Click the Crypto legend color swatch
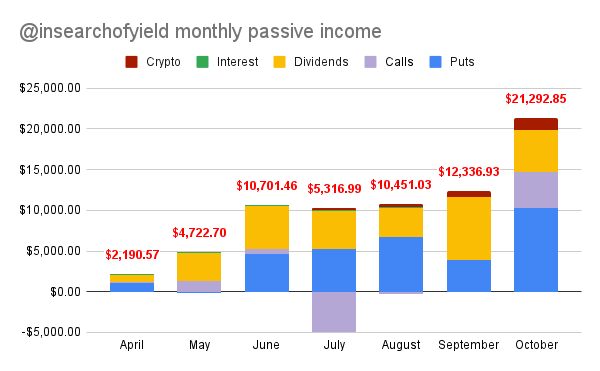600x371 pixels. (x=131, y=62)
